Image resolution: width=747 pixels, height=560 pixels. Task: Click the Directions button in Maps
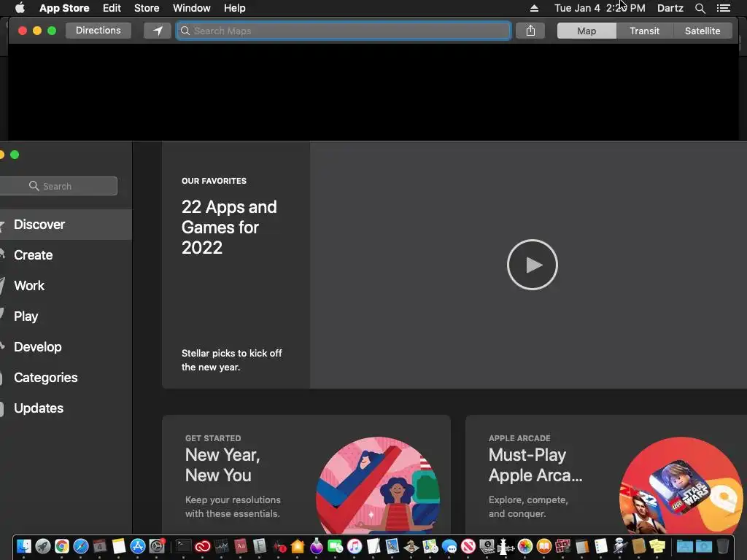point(98,31)
